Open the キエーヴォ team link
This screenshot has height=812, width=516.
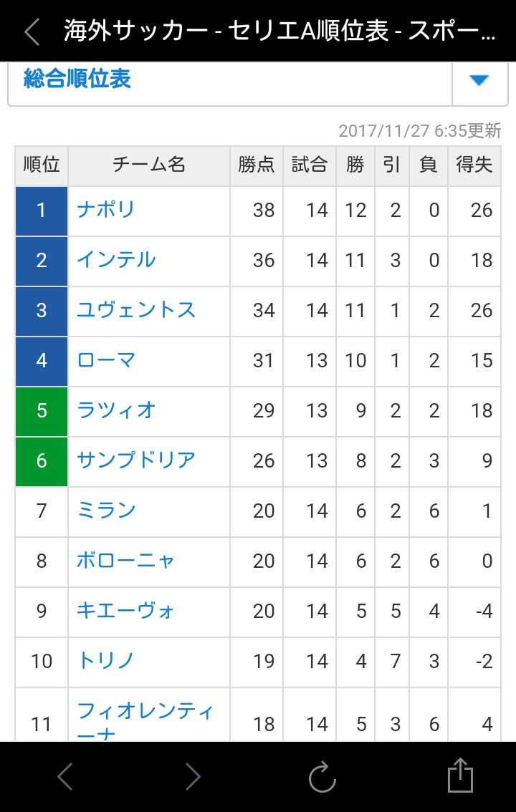(125, 611)
